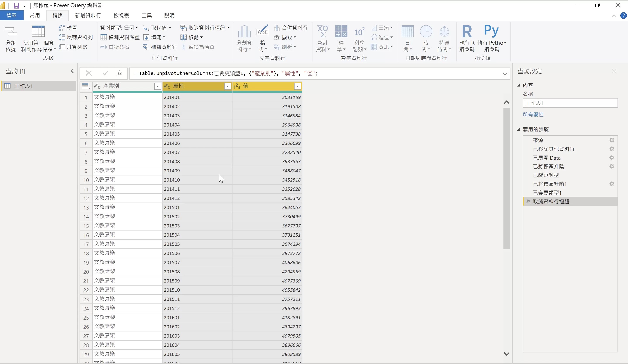Expand the formula bar chevron
Image resolution: width=628 pixels, height=364 pixels.
(505, 74)
